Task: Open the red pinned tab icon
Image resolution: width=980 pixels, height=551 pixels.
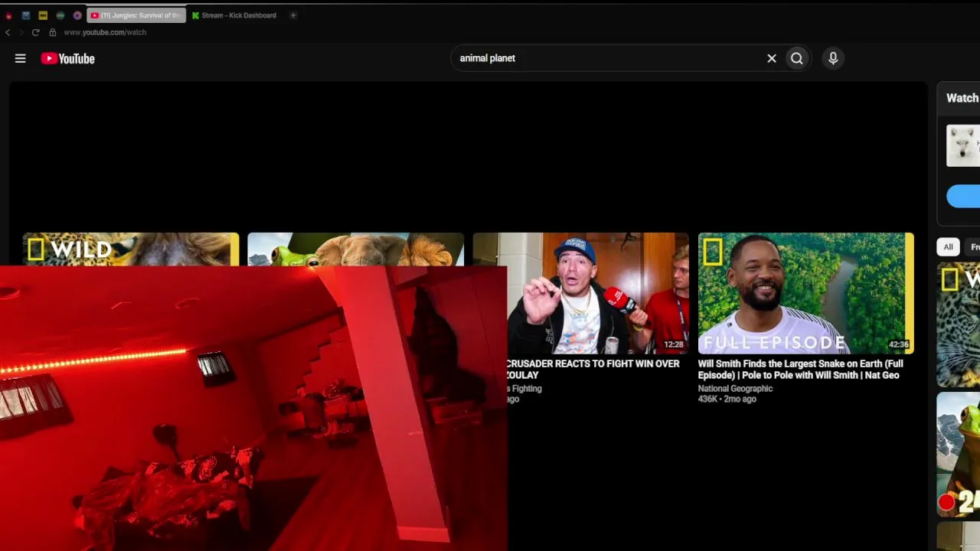Action: click(8, 15)
